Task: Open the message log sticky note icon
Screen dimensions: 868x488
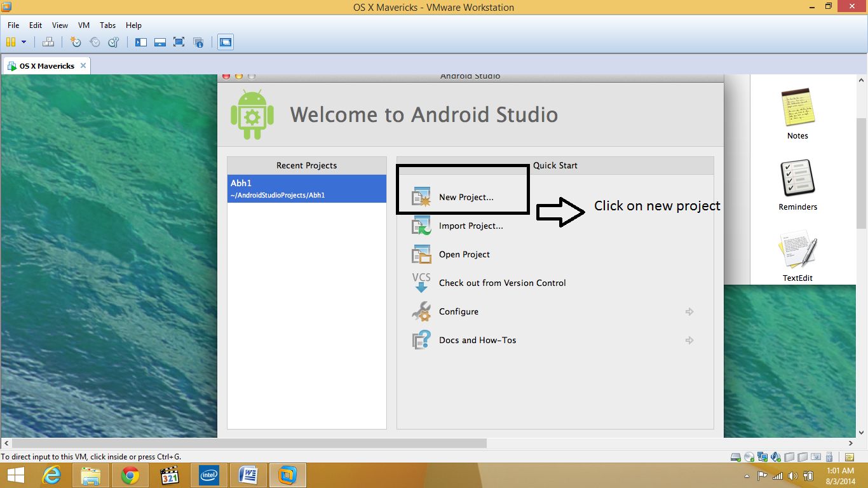Action: click(x=849, y=457)
